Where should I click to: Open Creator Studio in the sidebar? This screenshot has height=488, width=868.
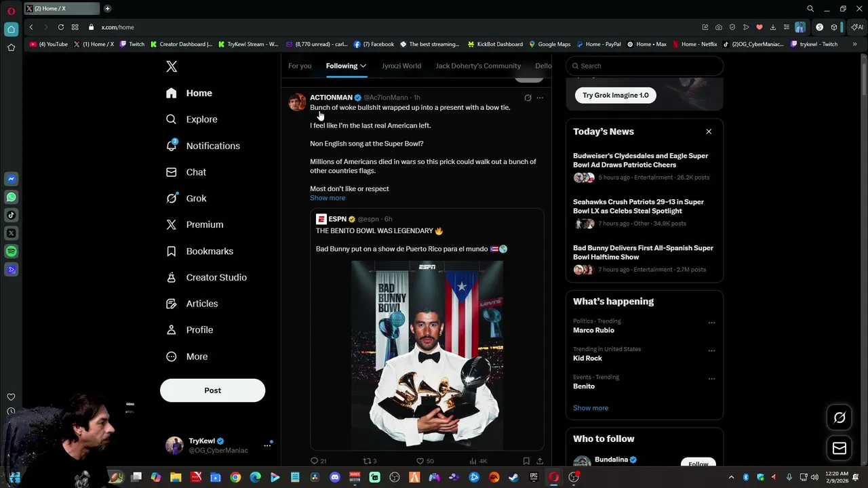206,277
